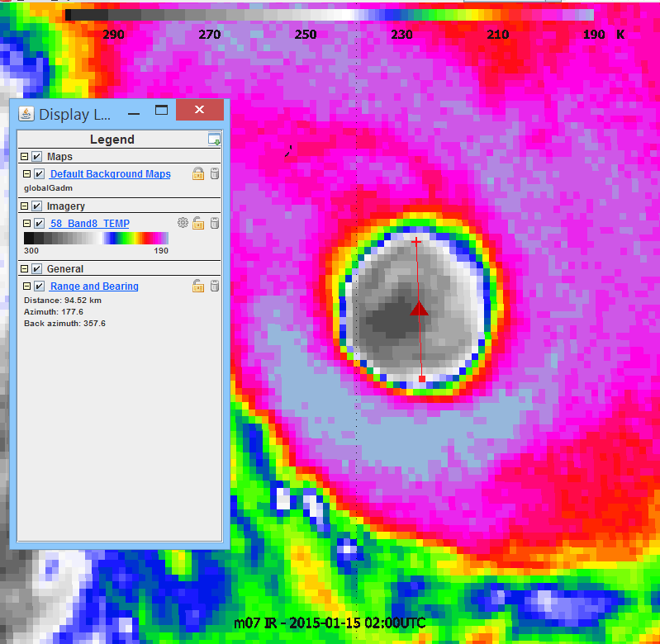The image size is (660, 644).
Task: Click the red arrowhead on the range line
Action: coord(420,308)
